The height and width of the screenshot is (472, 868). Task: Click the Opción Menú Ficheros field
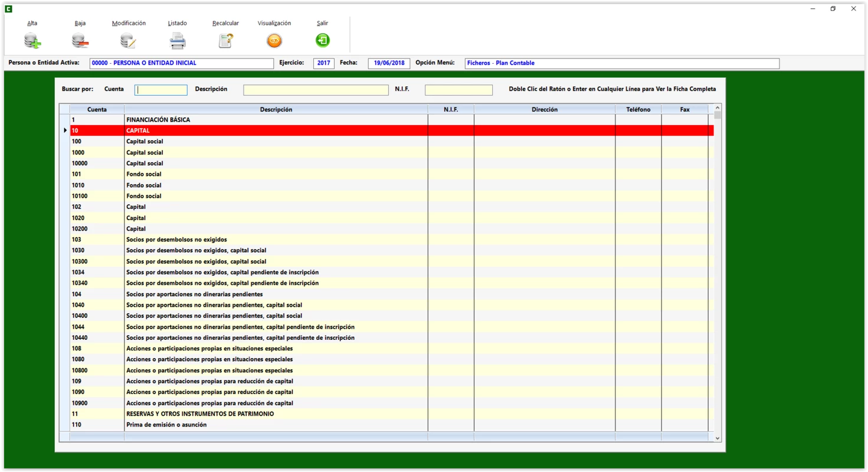(622, 63)
